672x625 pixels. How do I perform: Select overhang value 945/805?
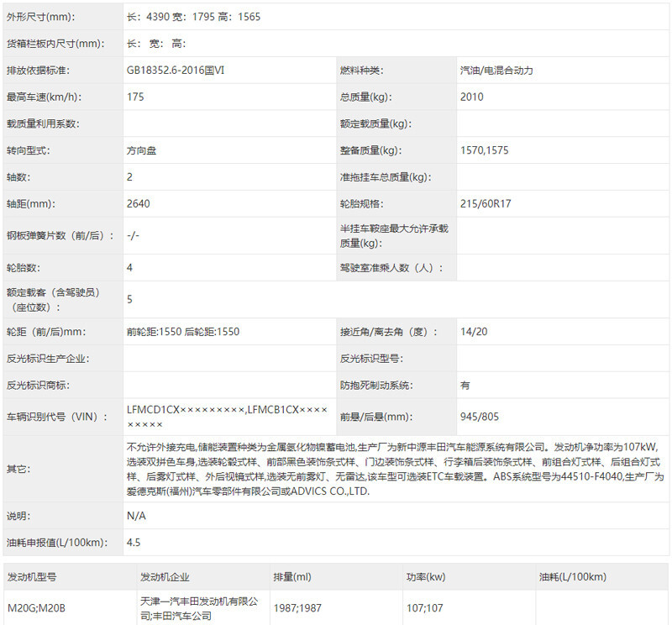[479, 417]
